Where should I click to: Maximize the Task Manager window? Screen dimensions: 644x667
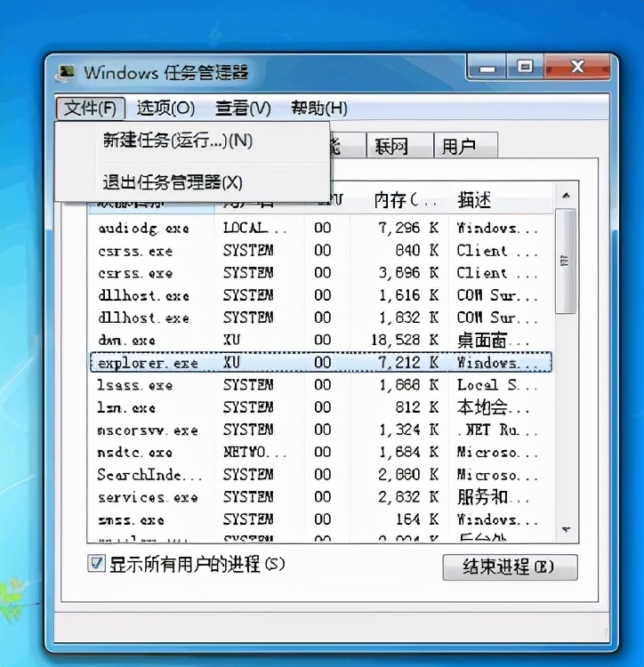pyautogui.click(x=526, y=68)
